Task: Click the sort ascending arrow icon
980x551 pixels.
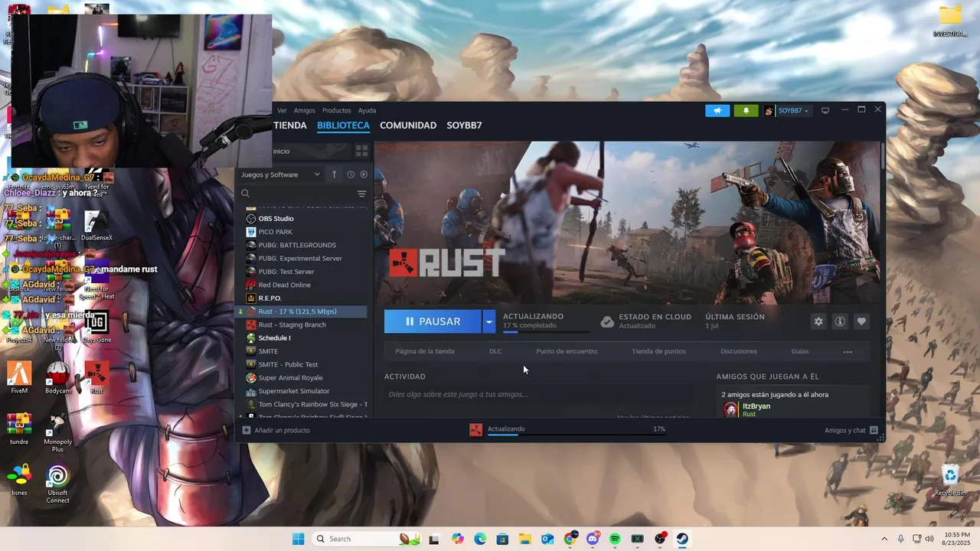Action: click(x=334, y=174)
